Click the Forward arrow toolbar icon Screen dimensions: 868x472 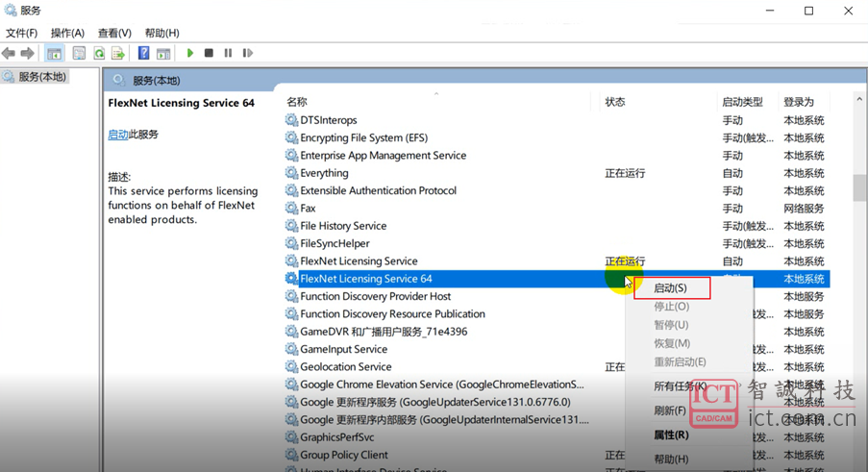click(27, 53)
